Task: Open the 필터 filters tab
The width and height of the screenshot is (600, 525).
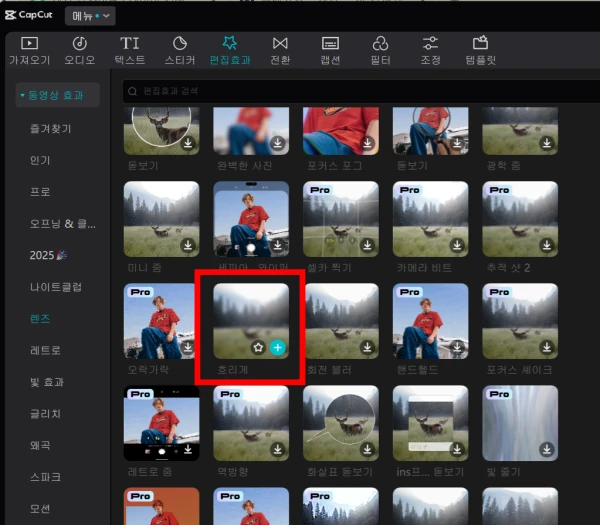Action: [x=380, y=51]
